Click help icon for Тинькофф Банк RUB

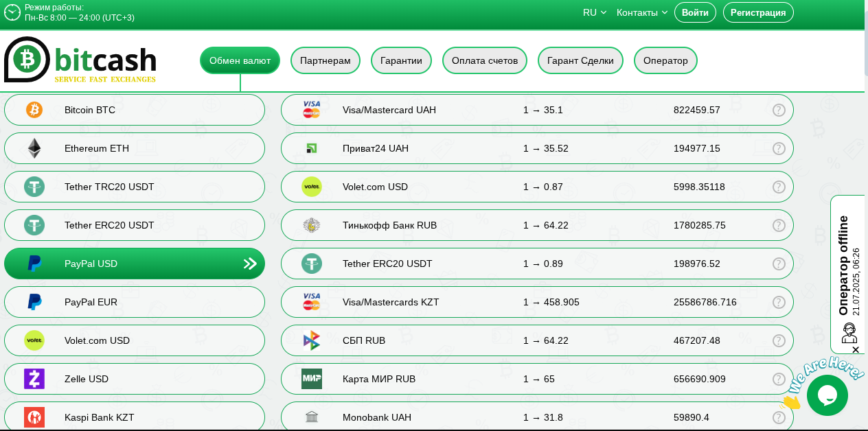click(779, 225)
